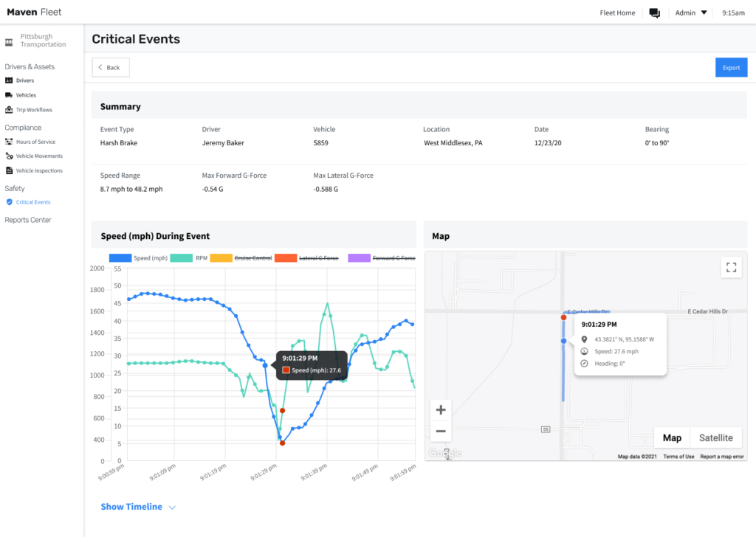
Task: Open map Terms of Use
Action: [x=678, y=457]
